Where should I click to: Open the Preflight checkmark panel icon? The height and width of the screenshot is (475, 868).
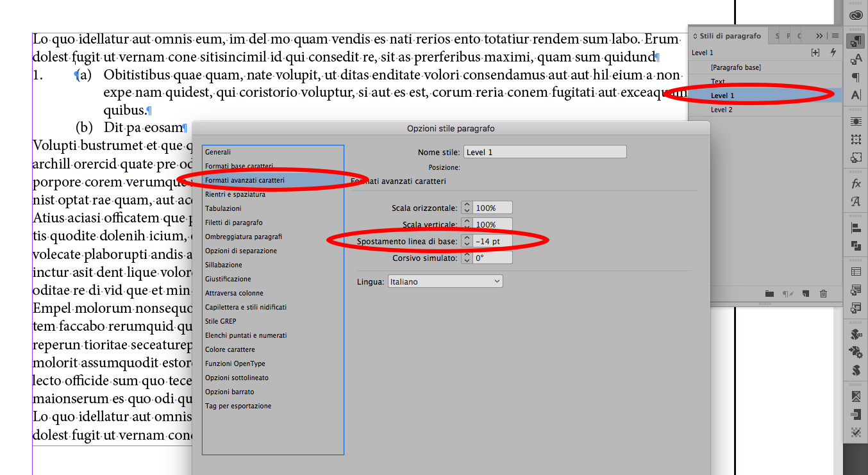coord(856,432)
